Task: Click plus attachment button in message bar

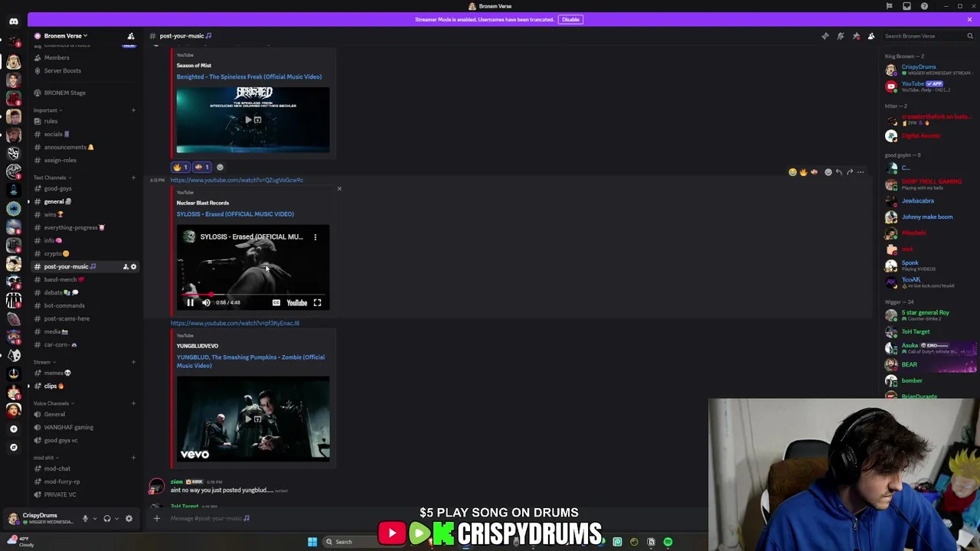Action: coord(157,519)
